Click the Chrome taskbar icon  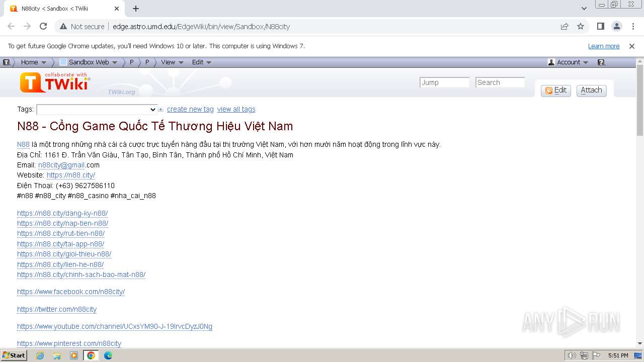coord(91,355)
